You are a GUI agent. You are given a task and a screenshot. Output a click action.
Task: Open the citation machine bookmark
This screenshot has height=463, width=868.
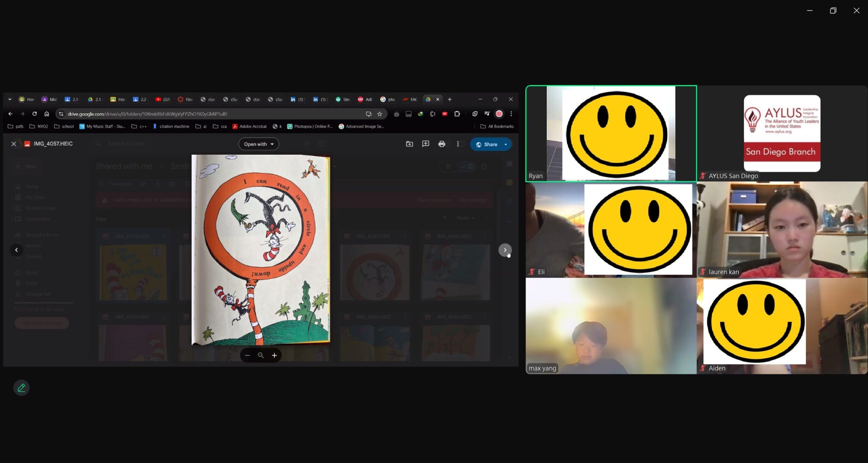pyautogui.click(x=171, y=126)
